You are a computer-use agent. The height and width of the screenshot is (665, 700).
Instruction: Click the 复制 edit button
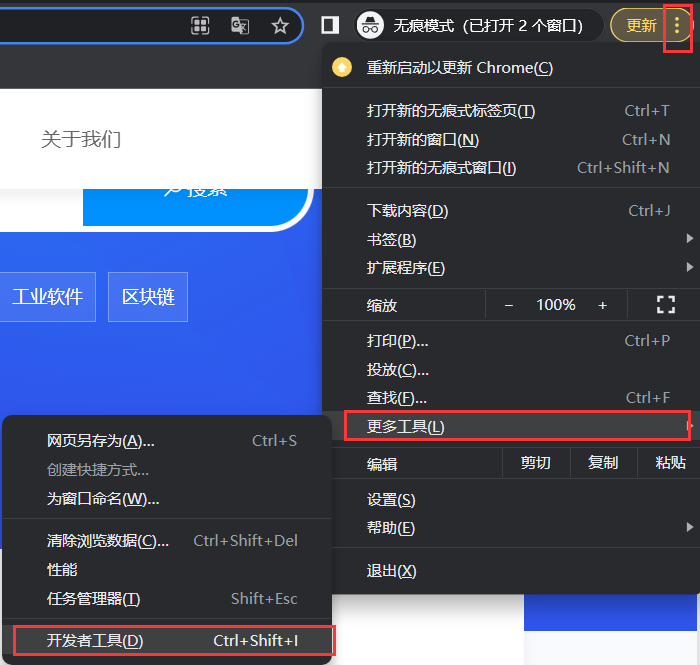602,463
